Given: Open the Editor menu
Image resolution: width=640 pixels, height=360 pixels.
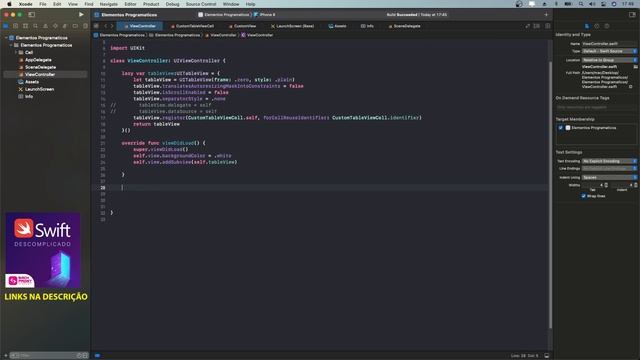Looking at the screenshot, I should pyautogui.click(x=130, y=4).
